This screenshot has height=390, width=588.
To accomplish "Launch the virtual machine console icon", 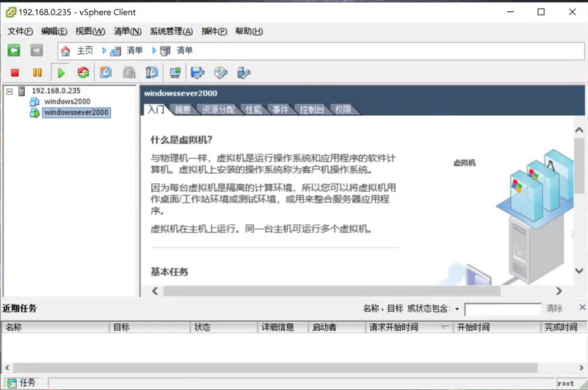I will (175, 72).
